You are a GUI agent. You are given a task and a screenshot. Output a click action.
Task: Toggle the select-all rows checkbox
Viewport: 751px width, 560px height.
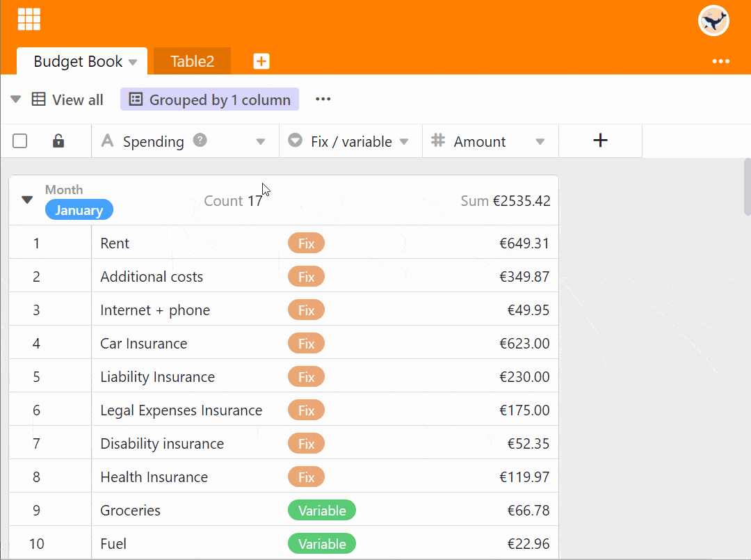20,141
